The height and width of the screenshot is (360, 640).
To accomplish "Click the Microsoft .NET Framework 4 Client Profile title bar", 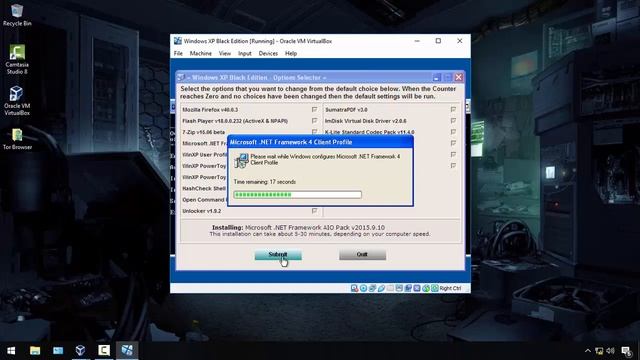I will [x=320, y=142].
